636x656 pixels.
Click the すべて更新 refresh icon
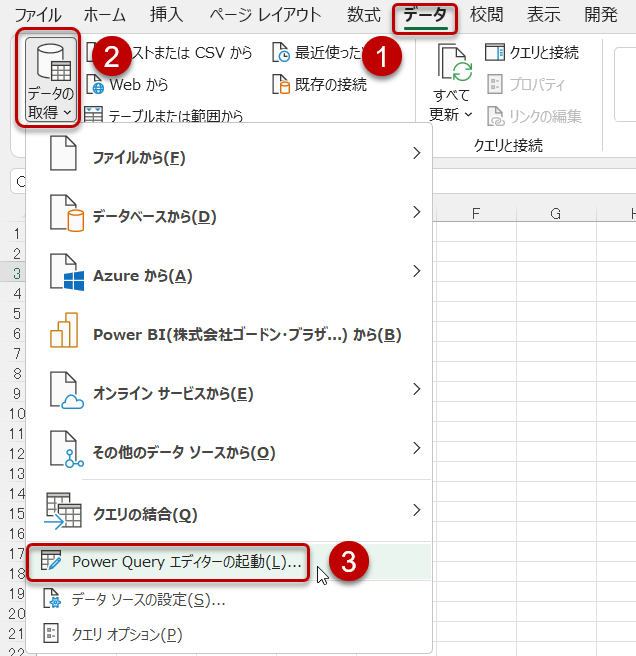(455, 64)
